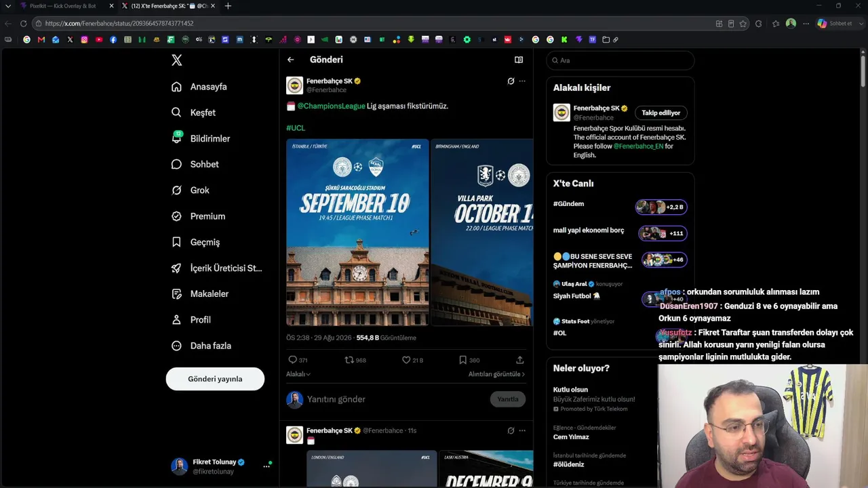Click the browser address bar URL
868x488 pixels.
[119, 24]
